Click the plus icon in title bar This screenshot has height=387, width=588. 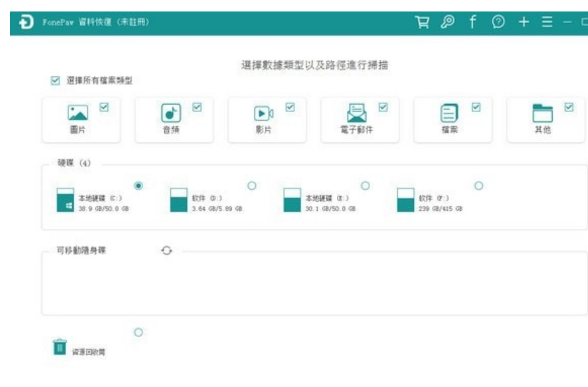point(523,22)
